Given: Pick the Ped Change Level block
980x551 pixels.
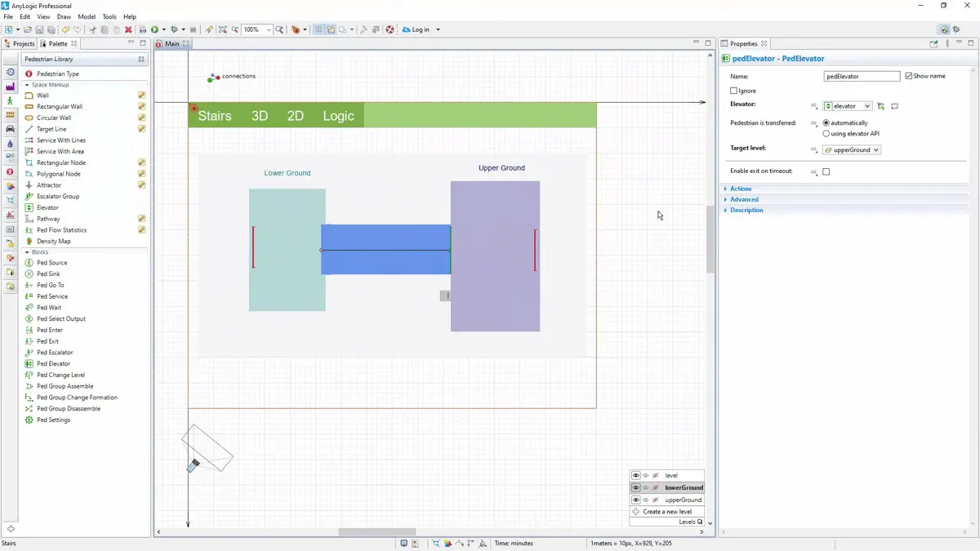Looking at the screenshot, I should pyautogui.click(x=60, y=375).
